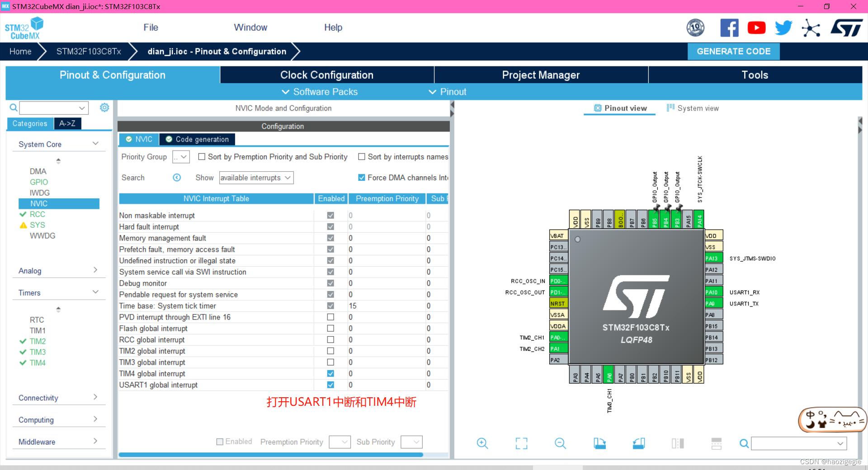Enable the Flash global interrupt checkbox
The image size is (868, 470).
pos(330,329)
